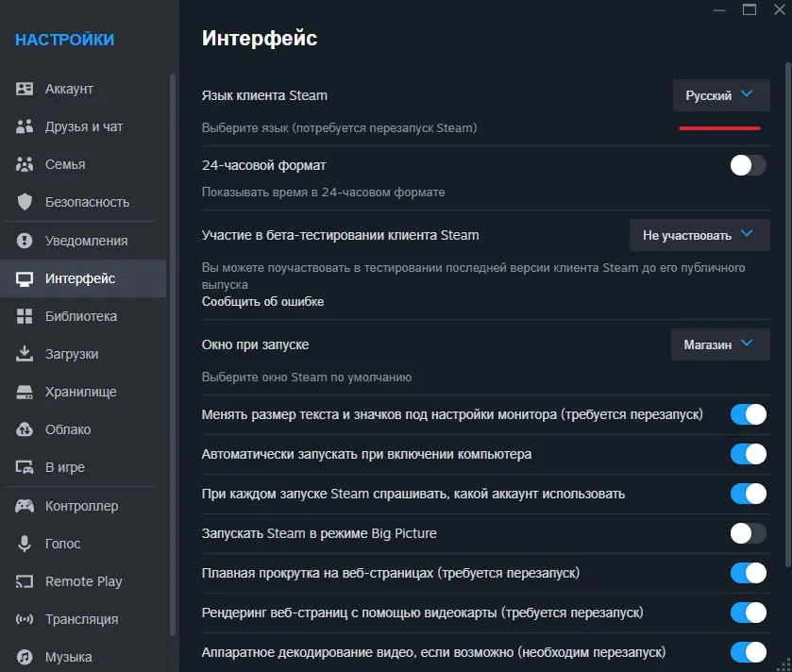Open the Remote Play section label
The height and width of the screenshot is (672, 792).
84,581
